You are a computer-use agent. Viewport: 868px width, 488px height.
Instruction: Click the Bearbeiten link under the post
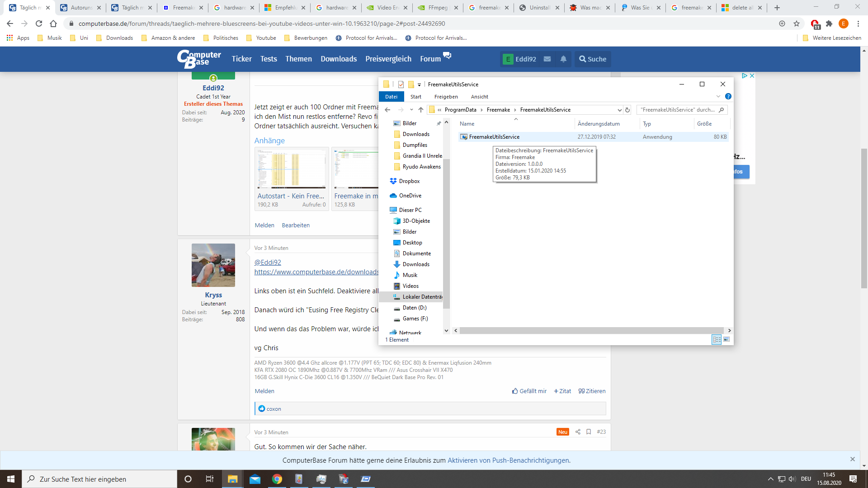point(296,225)
